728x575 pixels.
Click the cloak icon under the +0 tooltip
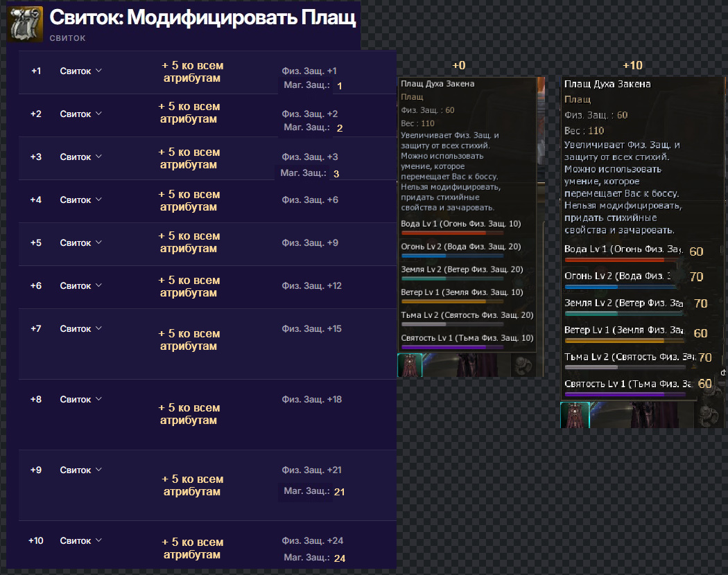(410, 365)
